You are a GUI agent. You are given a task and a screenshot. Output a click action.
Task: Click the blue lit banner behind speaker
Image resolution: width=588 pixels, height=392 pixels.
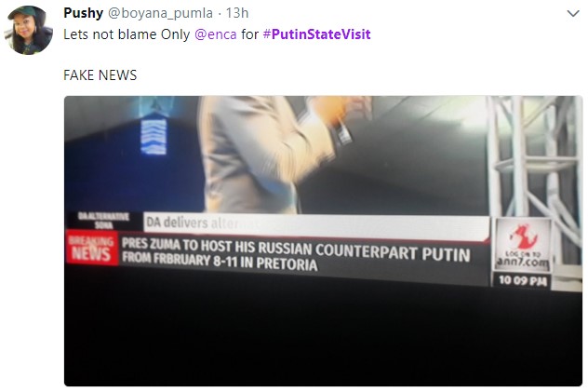click(x=154, y=131)
